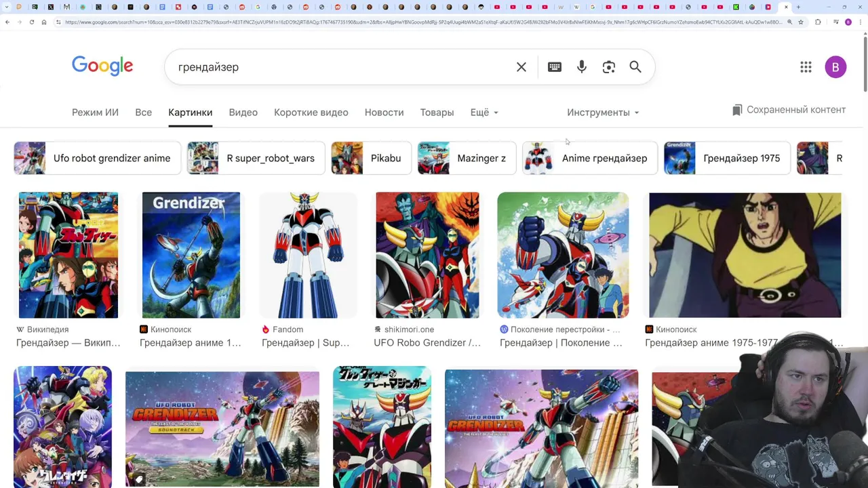Open the Fandom Grendizer robot image
The image size is (868, 488).
[308, 255]
